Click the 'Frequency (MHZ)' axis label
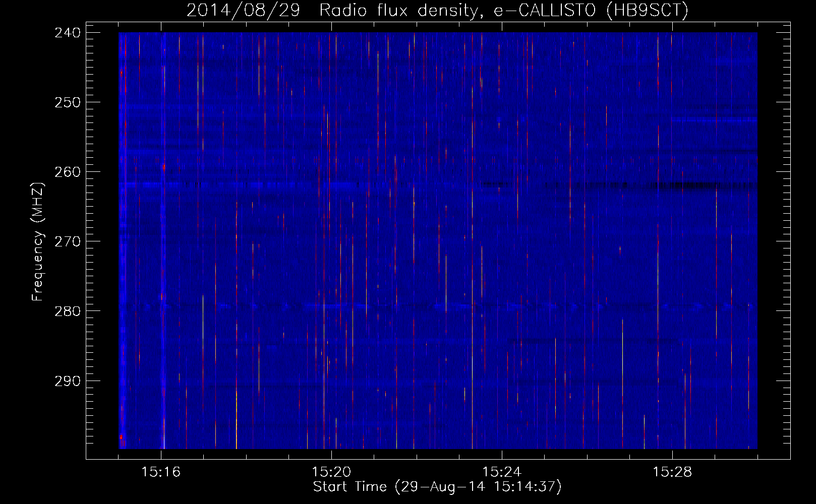This screenshot has width=816, height=504. (38, 241)
